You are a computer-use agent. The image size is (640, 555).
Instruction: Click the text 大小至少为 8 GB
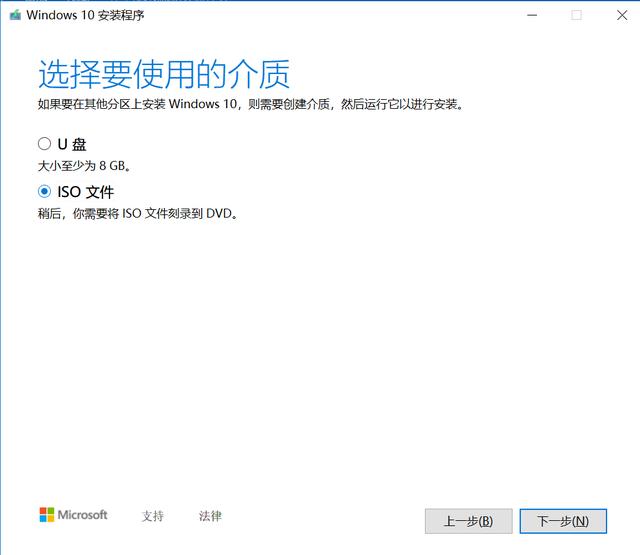click(84, 166)
